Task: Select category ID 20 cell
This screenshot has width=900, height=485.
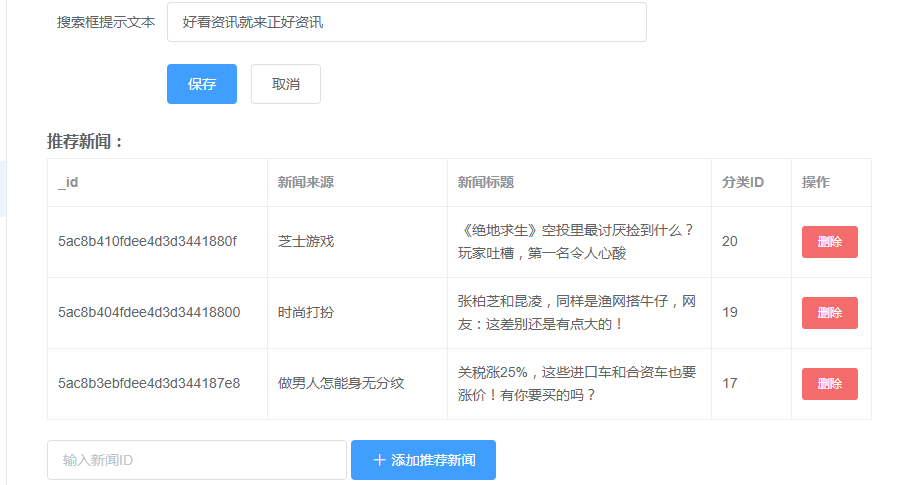Action: click(x=751, y=242)
